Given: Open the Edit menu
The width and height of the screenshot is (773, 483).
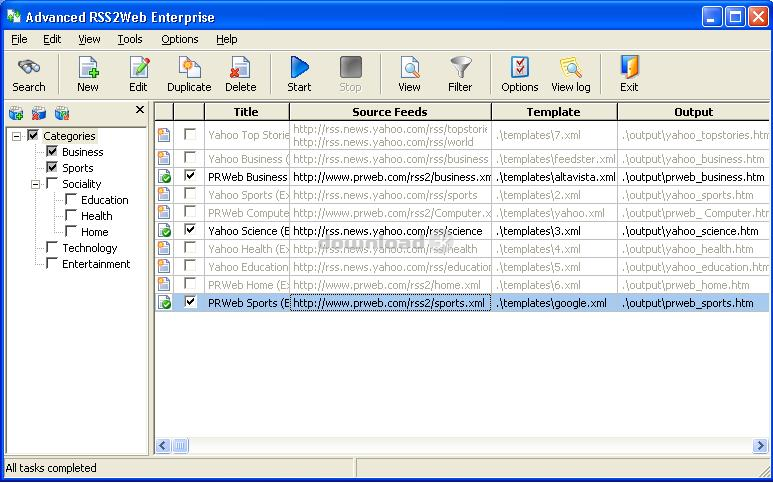Looking at the screenshot, I should (52, 39).
